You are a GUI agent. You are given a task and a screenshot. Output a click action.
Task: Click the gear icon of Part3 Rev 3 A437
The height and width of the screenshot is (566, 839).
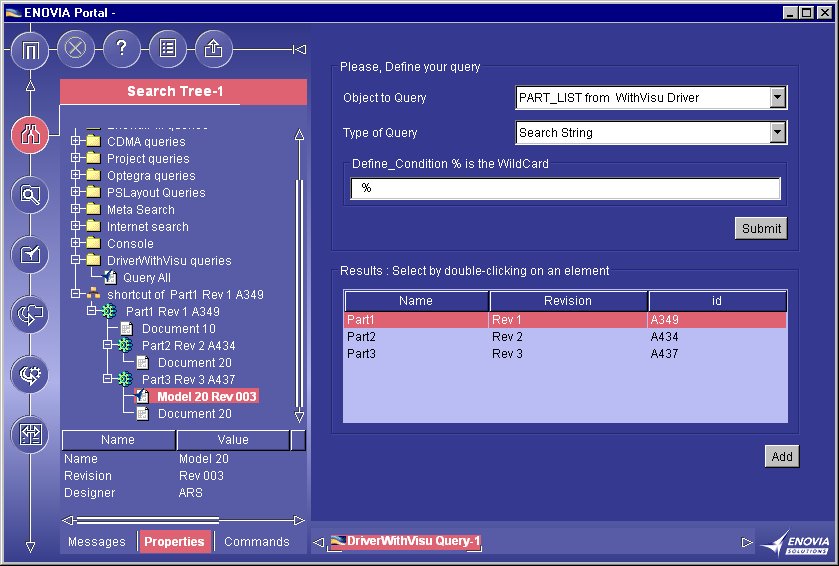[x=125, y=379]
